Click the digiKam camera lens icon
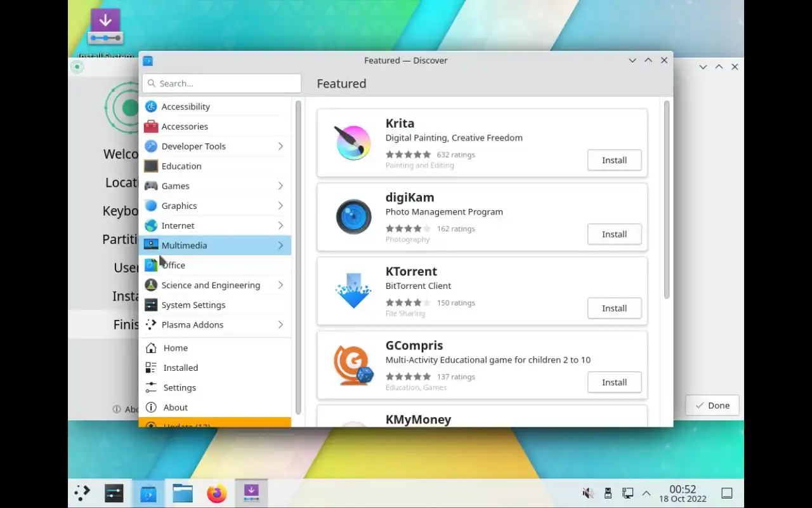The width and height of the screenshot is (812, 508). click(353, 217)
